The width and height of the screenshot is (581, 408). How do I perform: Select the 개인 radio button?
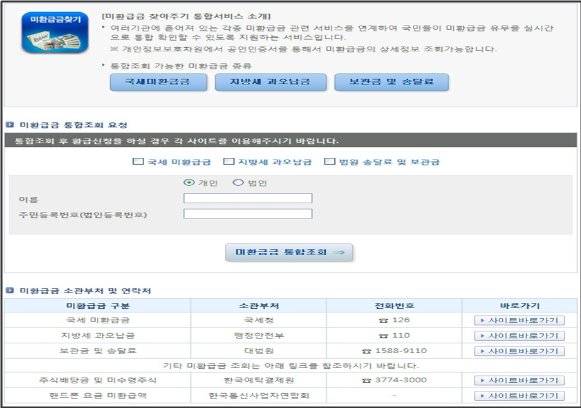[189, 183]
